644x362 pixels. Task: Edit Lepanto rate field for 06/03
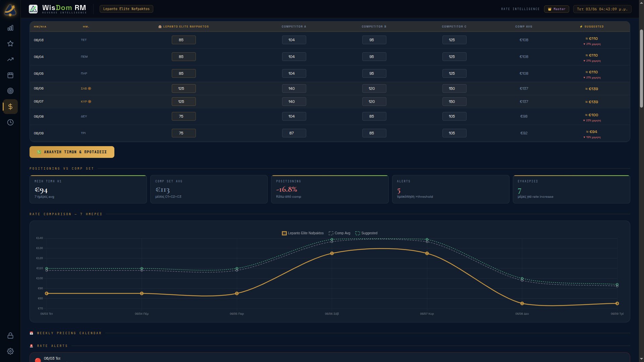click(184, 40)
